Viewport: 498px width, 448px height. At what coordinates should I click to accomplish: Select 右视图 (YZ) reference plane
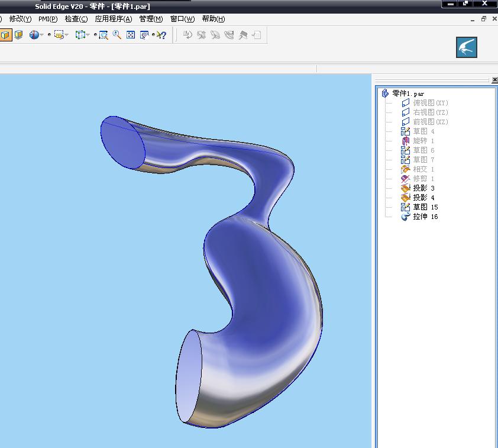point(431,112)
